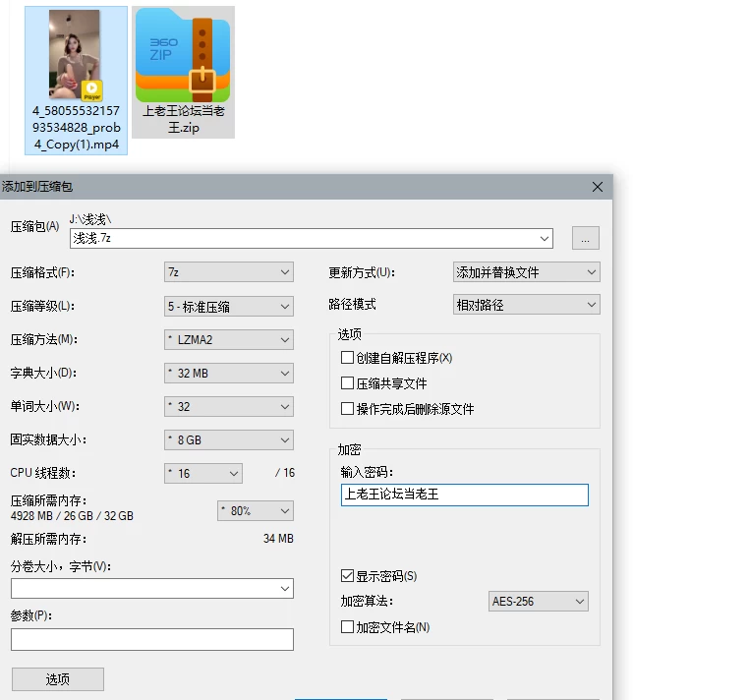Click the archive name field 浅浅.7z
This screenshot has width=748, height=700.
(311, 238)
